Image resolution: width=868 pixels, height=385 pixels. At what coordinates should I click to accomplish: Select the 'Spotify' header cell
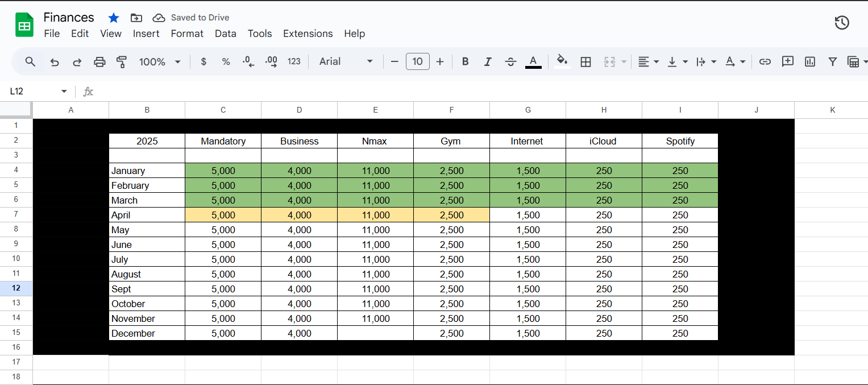(x=680, y=141)
